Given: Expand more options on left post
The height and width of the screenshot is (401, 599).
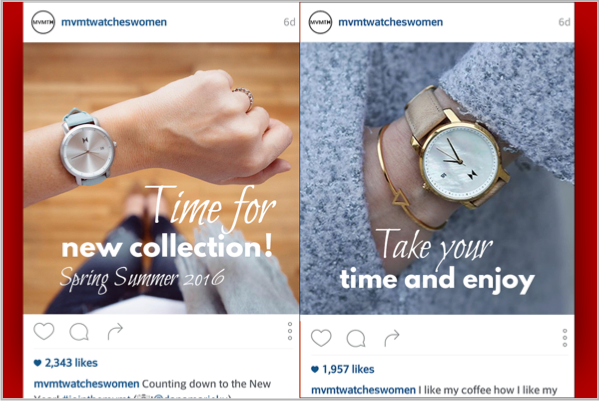Looking at the screenshot, I should (x=290, y=331).
